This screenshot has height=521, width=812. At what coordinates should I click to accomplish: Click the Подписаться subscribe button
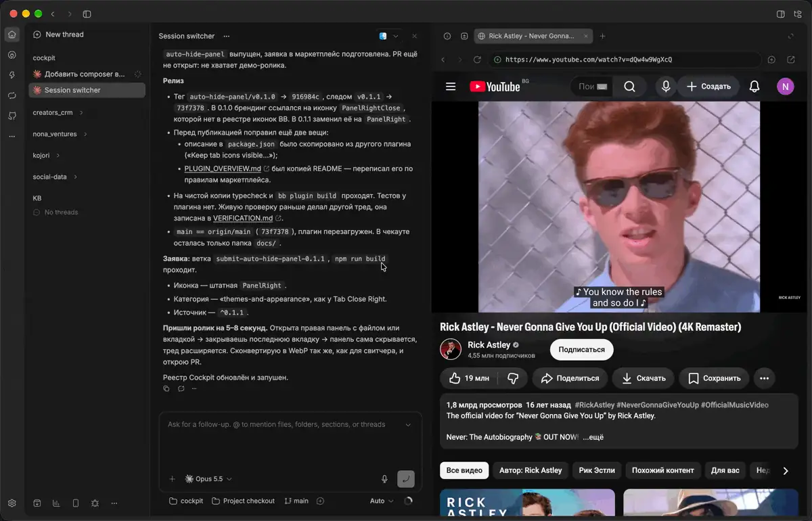pyautogui.click(x=582, y=349)
